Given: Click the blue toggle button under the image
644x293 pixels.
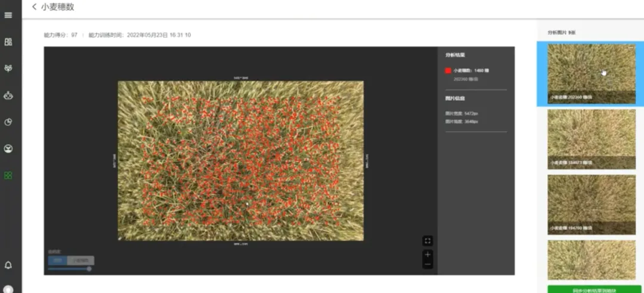Looking at the screenshot, I should [x=57, y=260].
